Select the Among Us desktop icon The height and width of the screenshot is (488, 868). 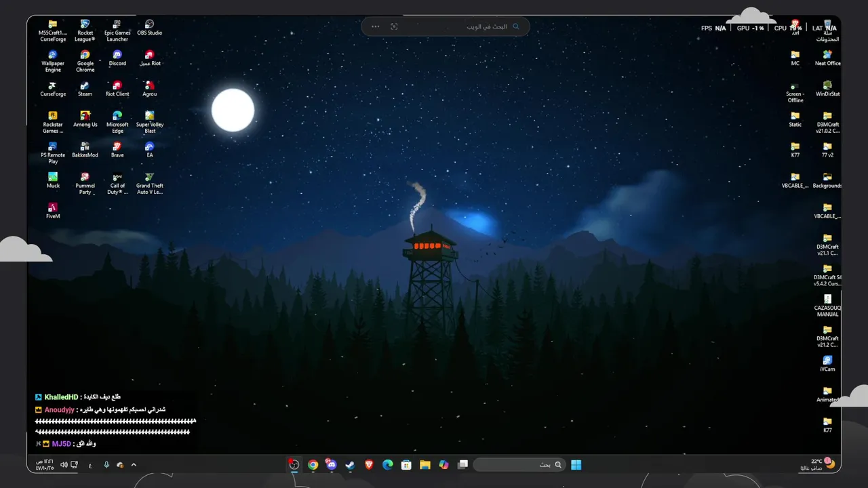pos(85,119)
